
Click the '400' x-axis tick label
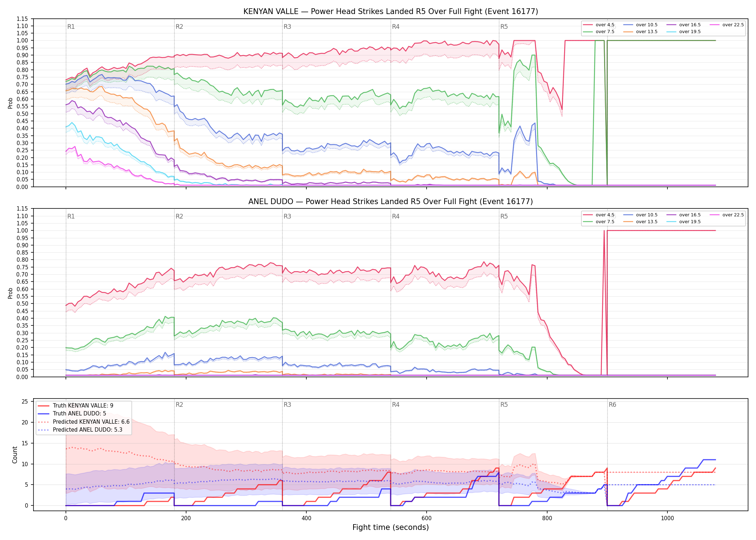[x=306, y=518]
